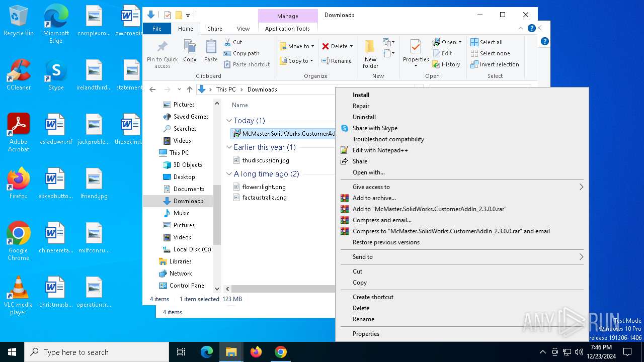Viewport: 644px width, 362px height.
Task: Choose Add to archive...
Action: [462, 198]
